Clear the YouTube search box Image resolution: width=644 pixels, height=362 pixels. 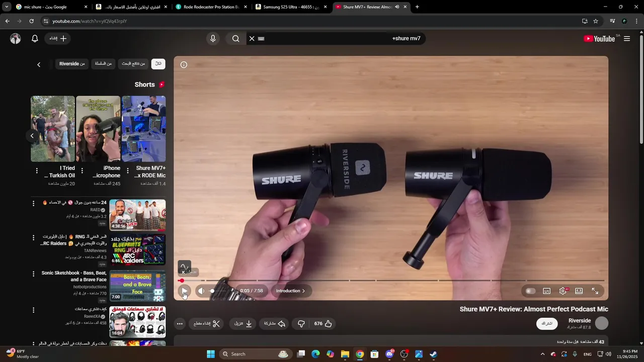pos(252,38)
